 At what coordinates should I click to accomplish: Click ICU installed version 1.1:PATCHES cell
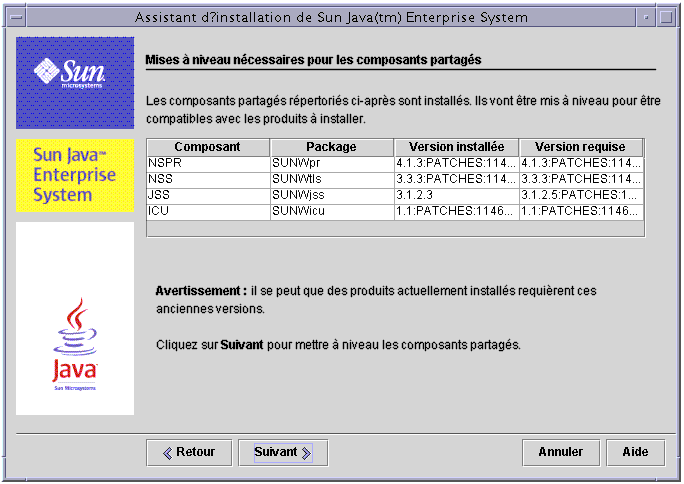(x=457, y=212)
